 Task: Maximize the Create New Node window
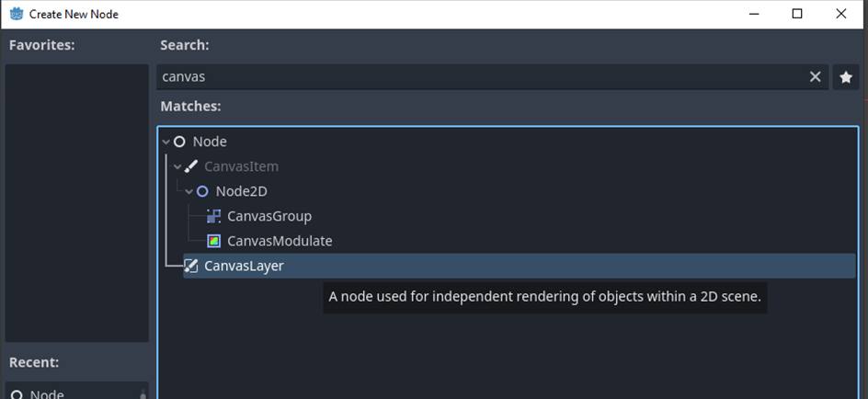(x=797, y=14)
